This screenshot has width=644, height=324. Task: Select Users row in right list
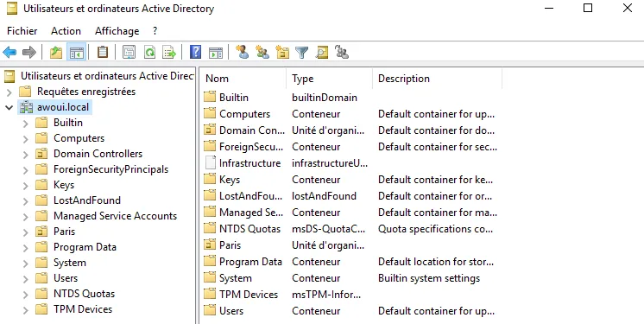tap(351, 311)
